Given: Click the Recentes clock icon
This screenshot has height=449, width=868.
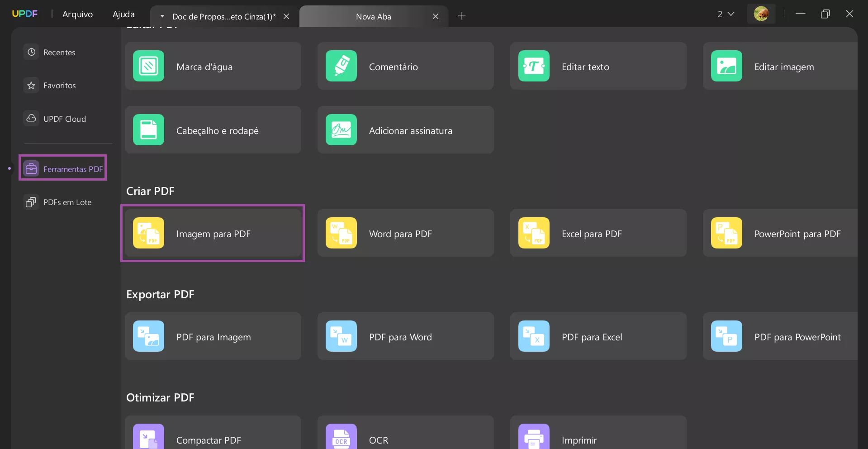Looking at the screenshot, I should coord(31,52).
